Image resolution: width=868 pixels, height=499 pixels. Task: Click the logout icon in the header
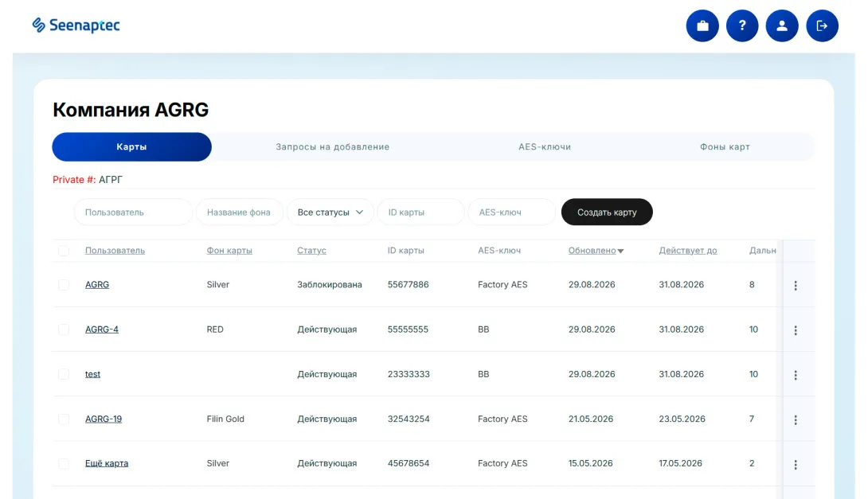[x=822, y=25]
